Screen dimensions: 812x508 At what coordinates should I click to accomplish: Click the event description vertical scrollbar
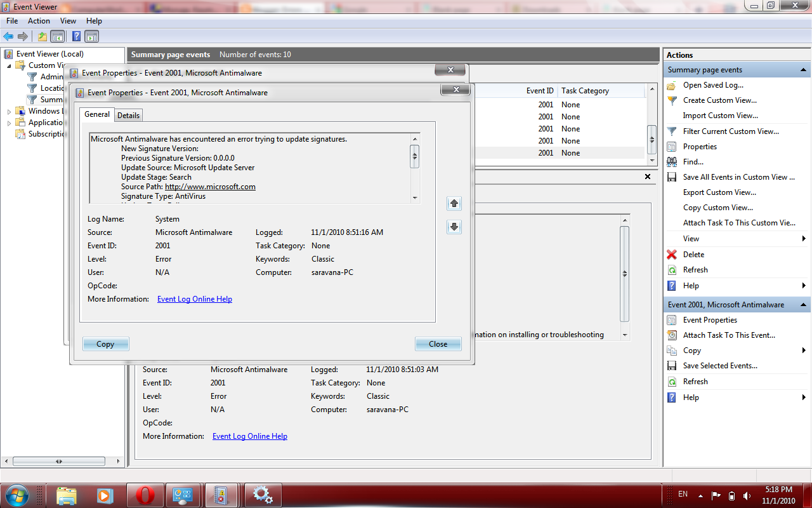(415, 168)
